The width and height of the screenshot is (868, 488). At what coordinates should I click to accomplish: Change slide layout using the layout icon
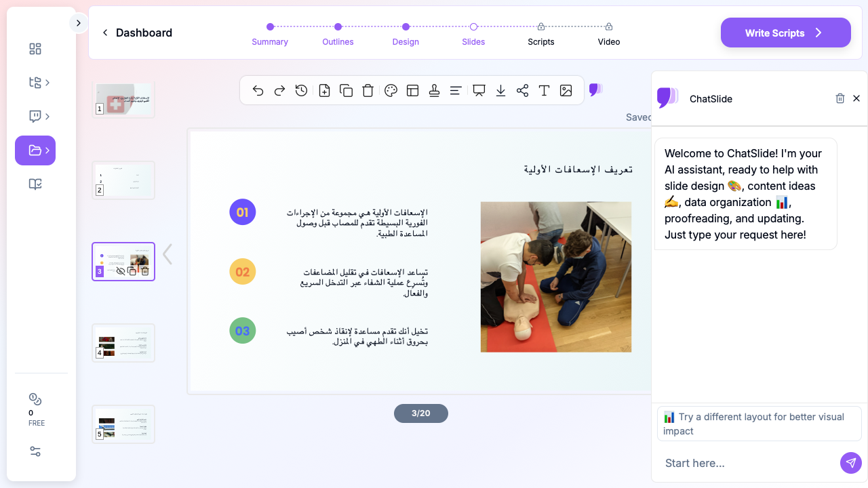click(412, 91)
